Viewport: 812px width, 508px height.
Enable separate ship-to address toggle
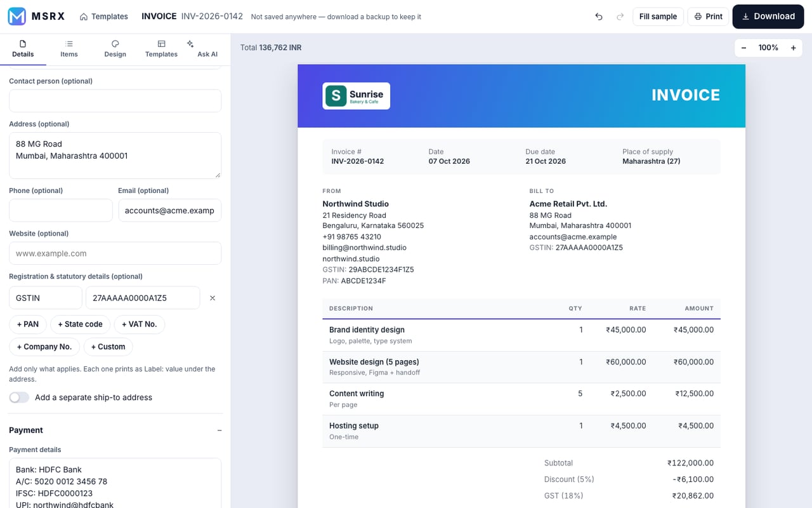[19, 398]
